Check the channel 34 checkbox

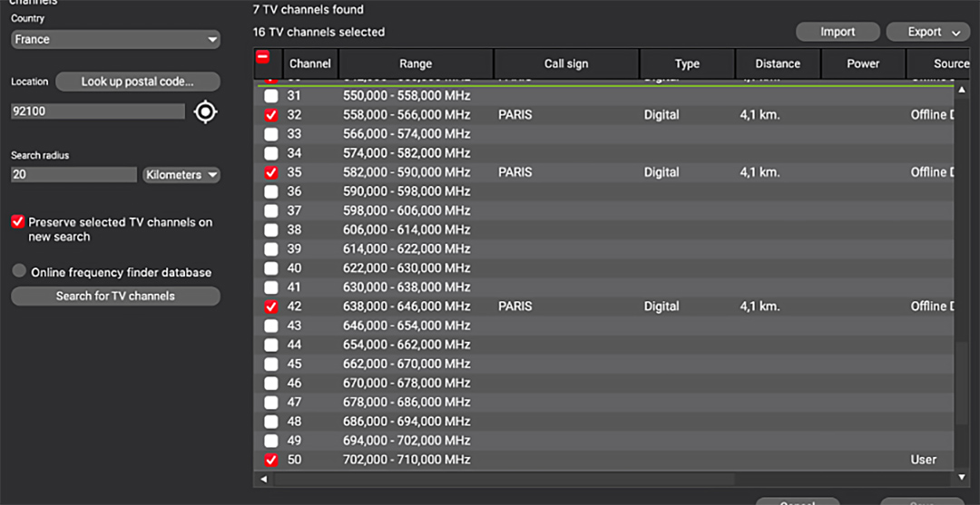click(x=270, y=153)
